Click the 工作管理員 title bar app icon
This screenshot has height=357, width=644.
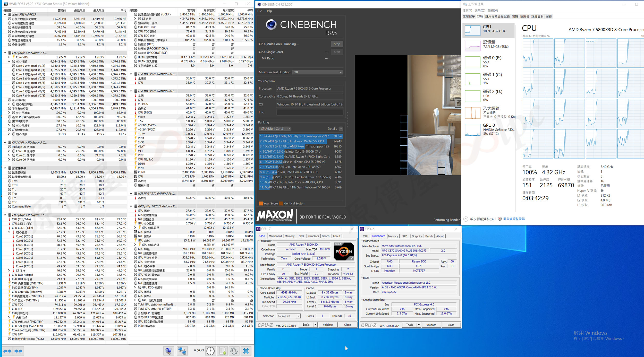click(465, 4)
